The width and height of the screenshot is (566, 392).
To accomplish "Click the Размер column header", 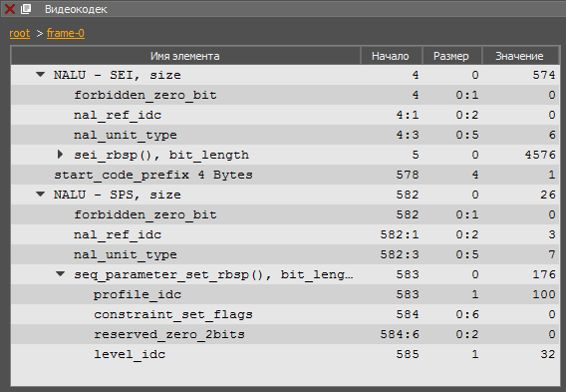I will [452, 56].
